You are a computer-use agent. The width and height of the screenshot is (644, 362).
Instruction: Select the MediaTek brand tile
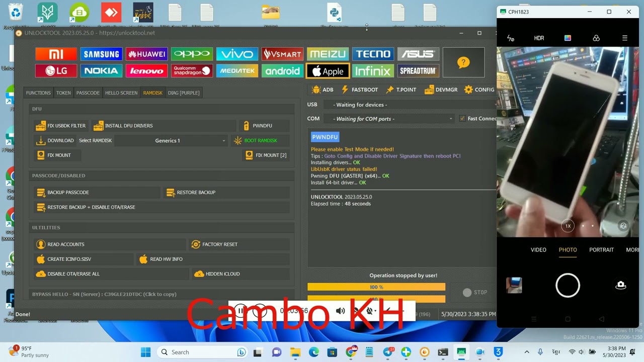pos(237,71)
